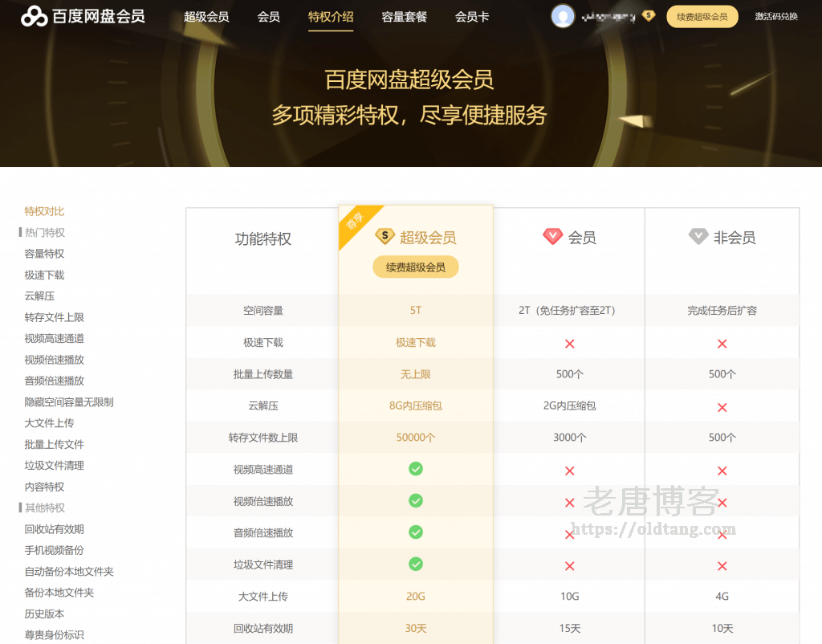The width and height of the screenshot is (822, 644).
Task: Open the 会员 navigation tab
Action: [268, 17]
